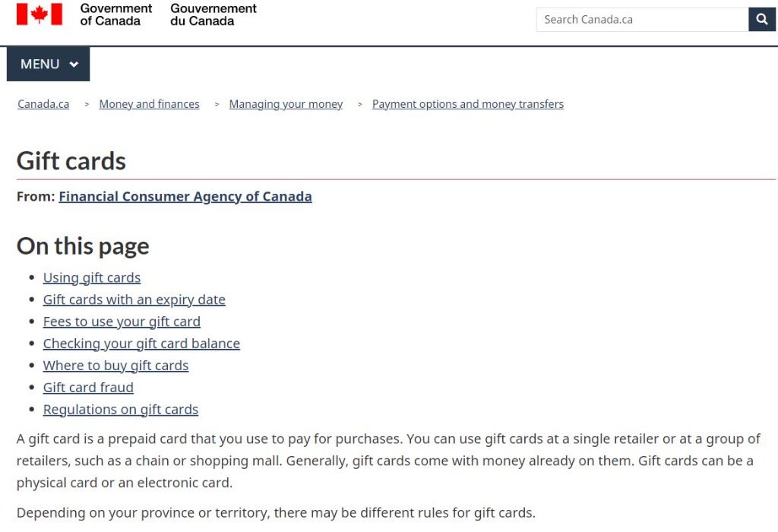This screenshot has height=532, width=778.
Task: Go to Where to buy gift cards
Action: coord(115,366)
